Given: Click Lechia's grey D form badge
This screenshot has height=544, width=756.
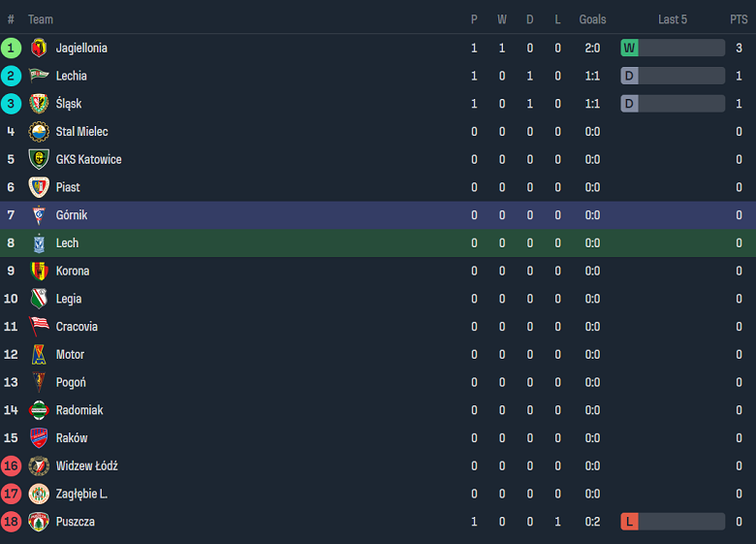Looking at the screenshot, I should point(630,76).
